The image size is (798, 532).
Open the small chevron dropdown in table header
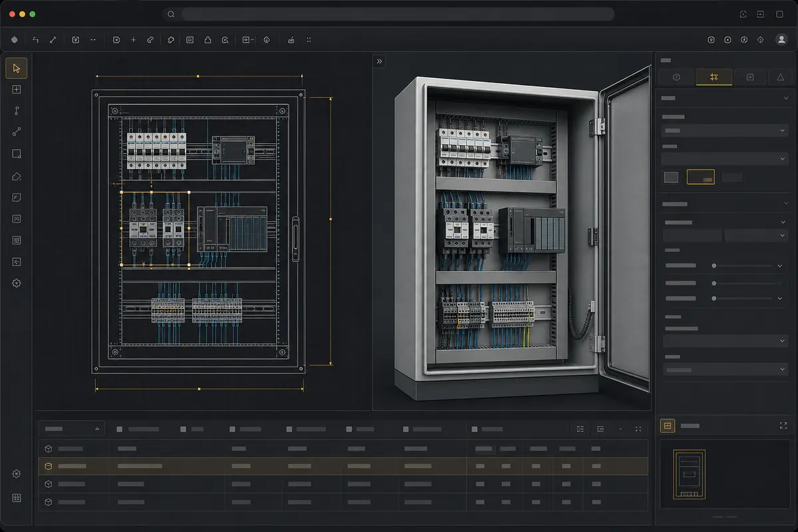coord(620,430)
